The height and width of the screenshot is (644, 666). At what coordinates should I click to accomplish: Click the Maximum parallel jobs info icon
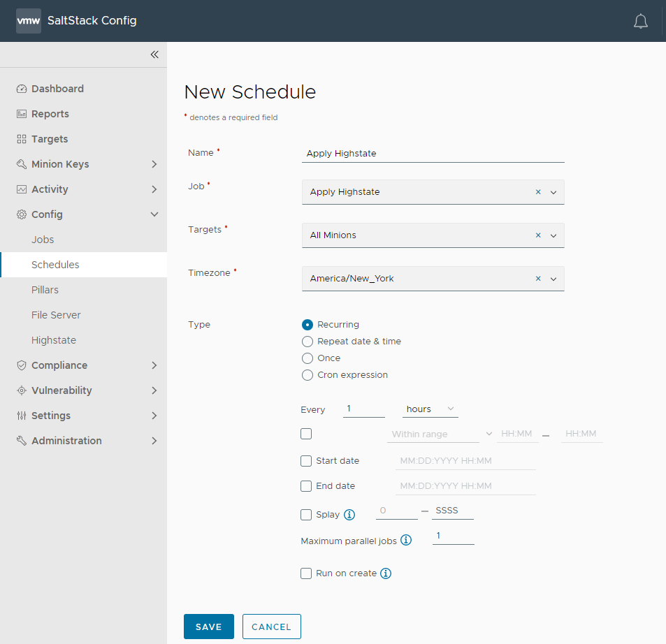pos(406,540)
